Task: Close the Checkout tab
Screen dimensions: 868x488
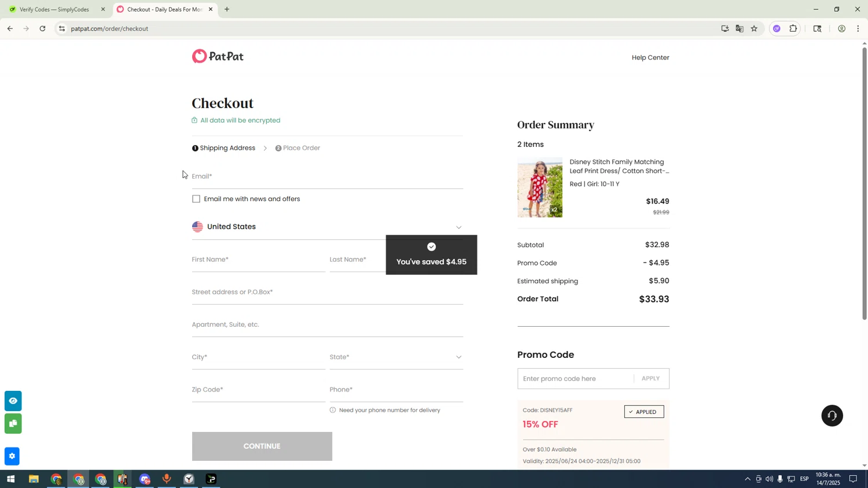Action: coord(211,9)
